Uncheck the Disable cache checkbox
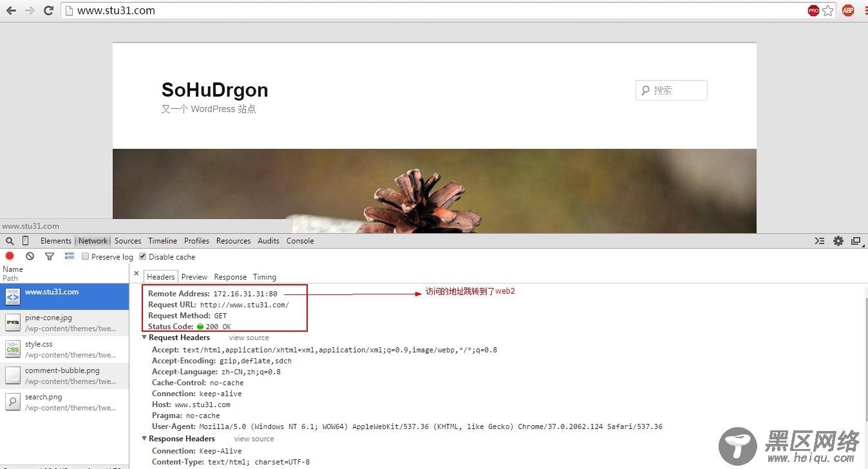 [x=143, y=256]
